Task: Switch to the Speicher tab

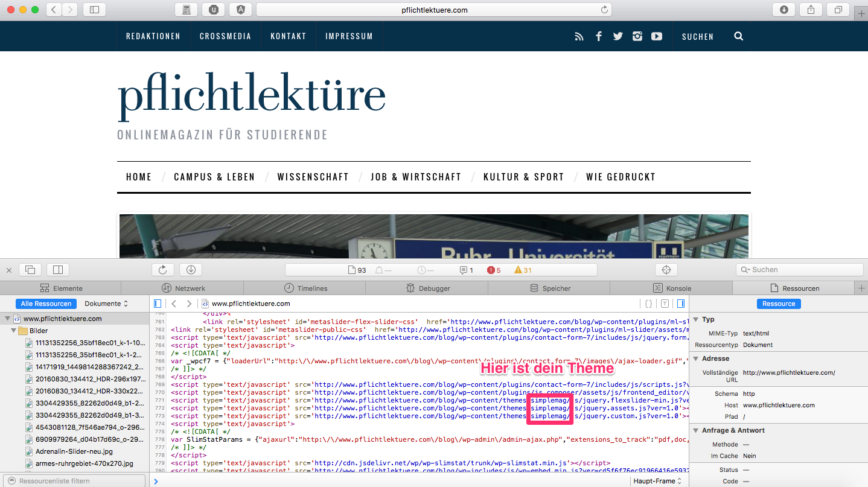Action: pyautogui.click(x=550, y=288)
